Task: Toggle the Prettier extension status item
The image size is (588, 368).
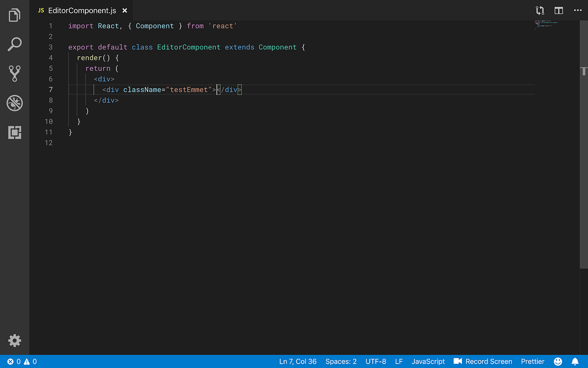Action: (532, 361)
